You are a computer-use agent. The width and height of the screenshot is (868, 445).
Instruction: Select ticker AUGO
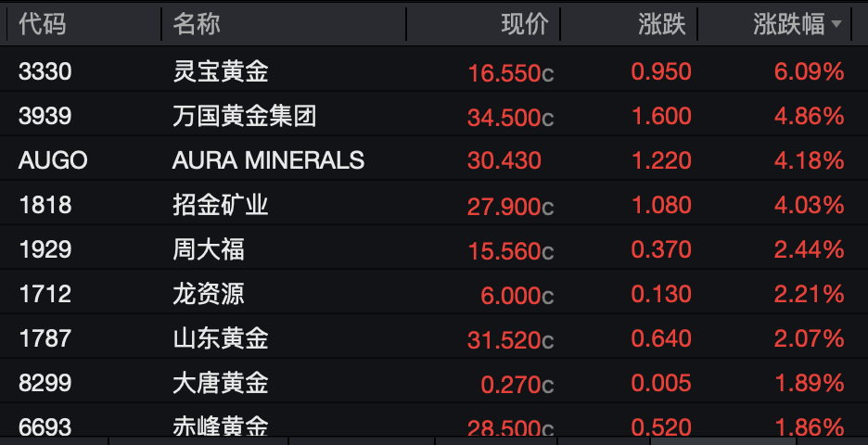point(53,160)
